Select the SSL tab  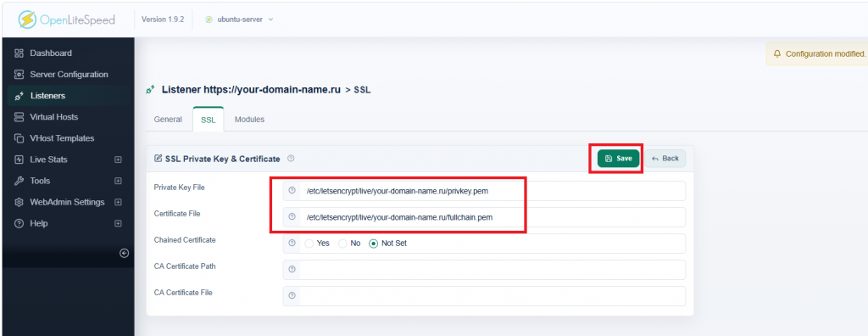(209, 119)
